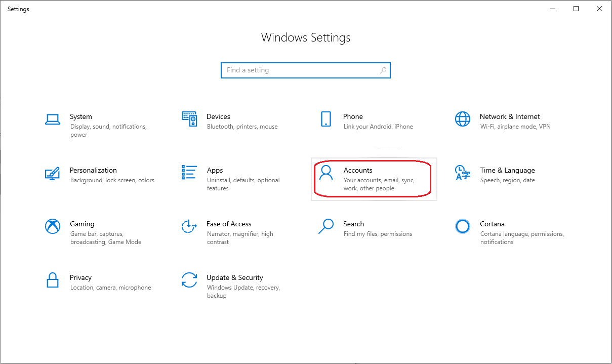Maximize the Settings window
The width and height of the screenshot is (612, 364).
point(576,9)
